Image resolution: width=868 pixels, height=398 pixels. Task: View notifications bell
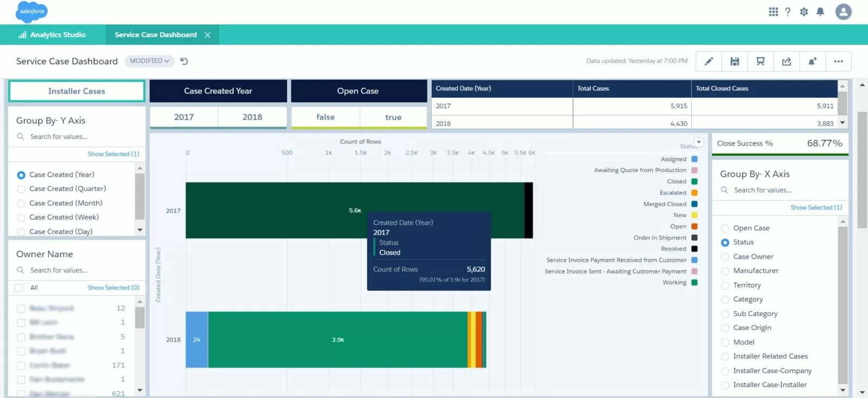pyautogui.click(x=820, y=11)
